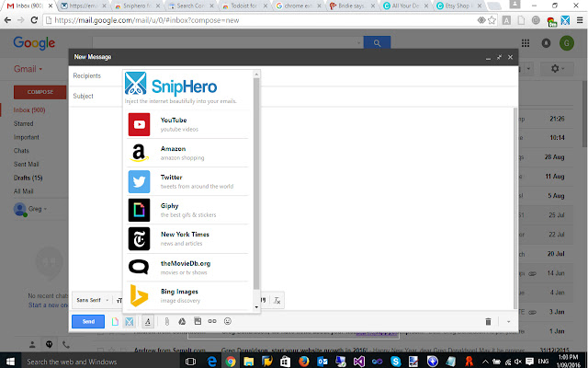
Task: Insert files using Google Drive icon
Action: click(x=182, y=321)
